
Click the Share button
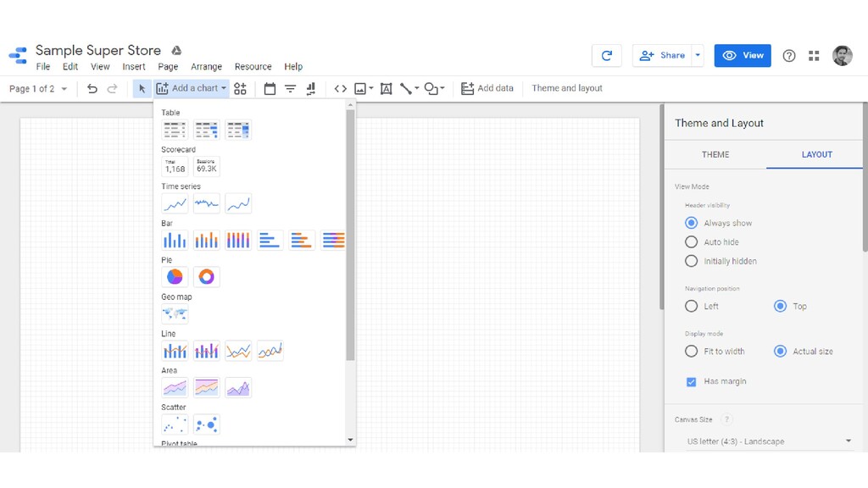[662, 55]
